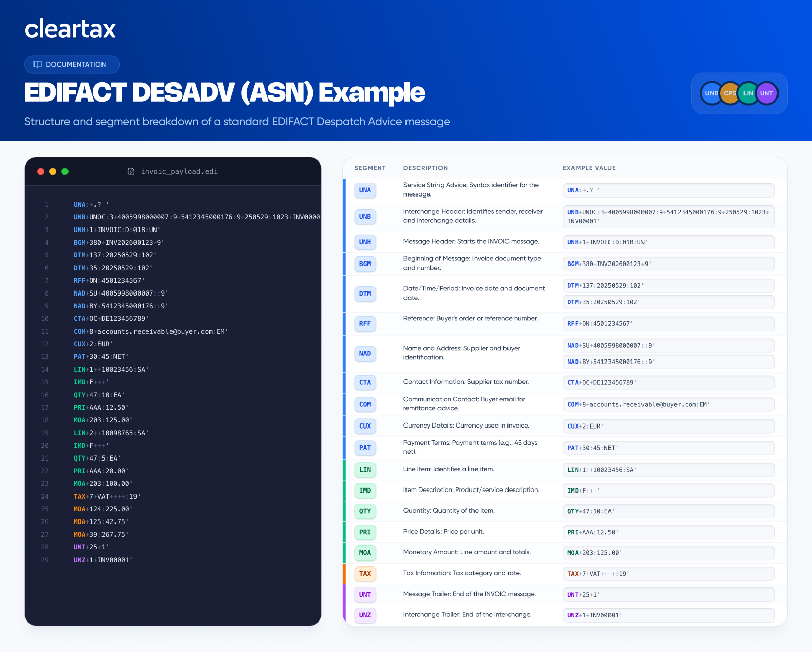Click the PRI segment tag
The height and width of the screenshot is (654, 812).
click(365, 533)
